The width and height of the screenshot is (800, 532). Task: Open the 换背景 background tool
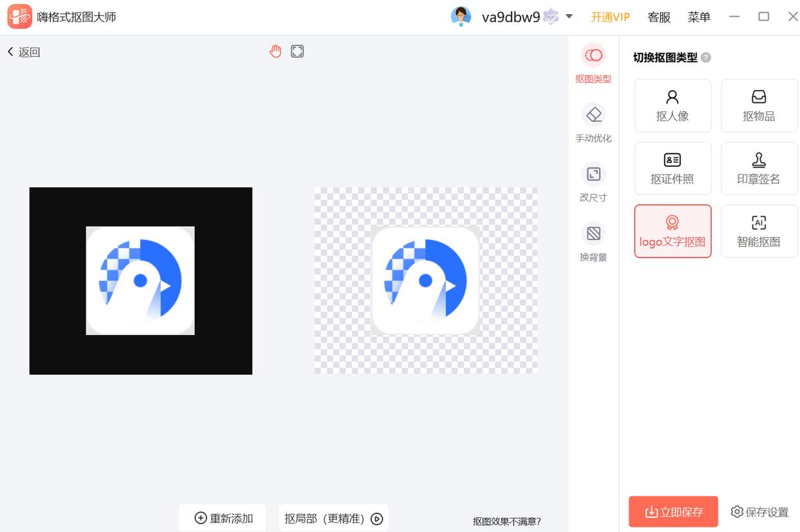tap(593, 242)
